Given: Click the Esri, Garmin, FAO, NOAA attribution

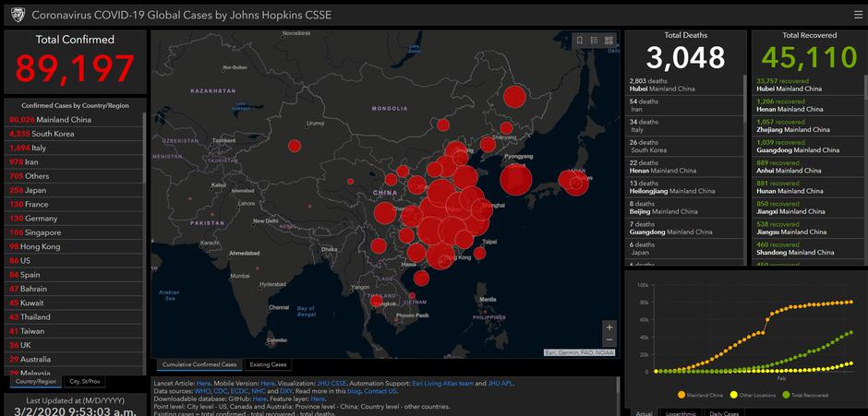Looking at the screenshot, I should [x=579, y=352].
